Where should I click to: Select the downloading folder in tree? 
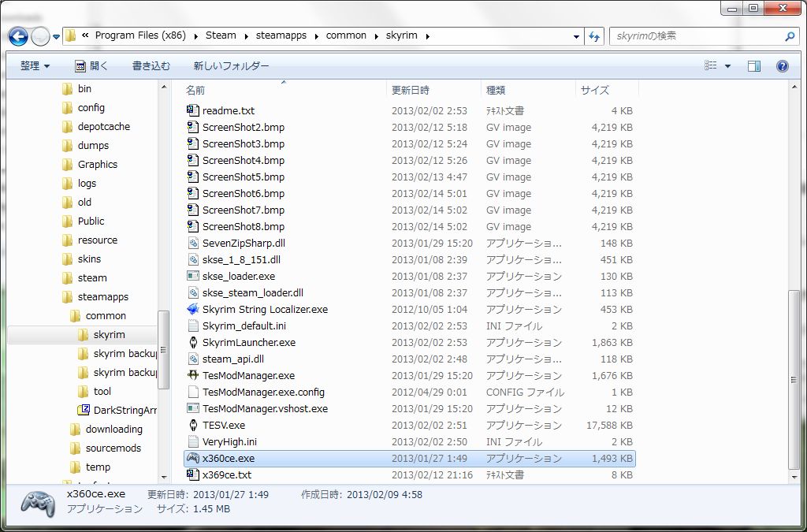tap(106, 429)
